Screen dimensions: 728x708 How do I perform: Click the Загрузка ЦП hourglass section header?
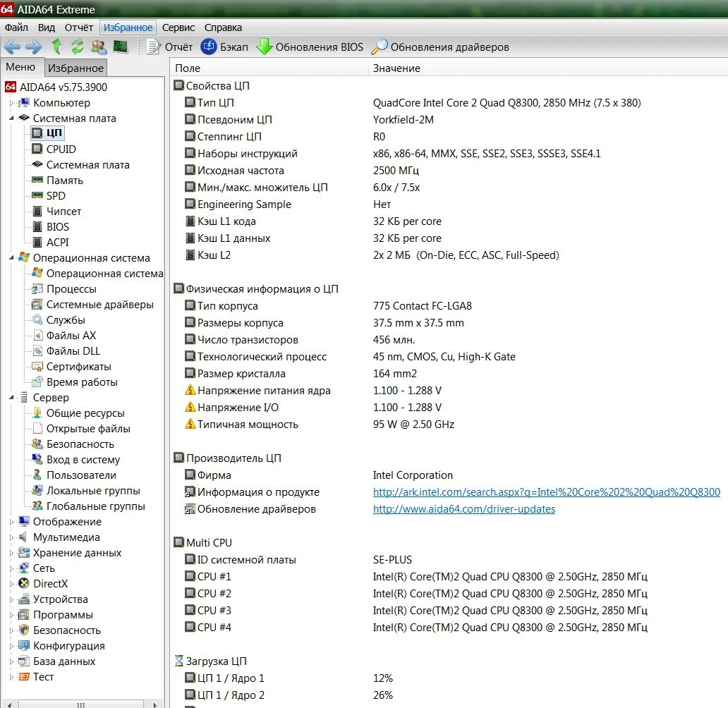click(211, 661)
